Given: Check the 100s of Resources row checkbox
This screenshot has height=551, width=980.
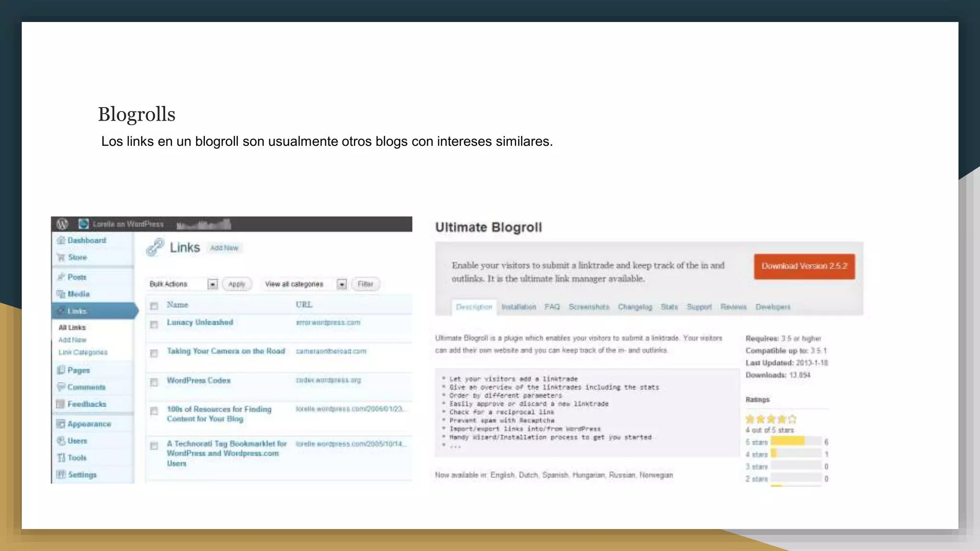Looking at the screenshot, I should click(154, 411).
